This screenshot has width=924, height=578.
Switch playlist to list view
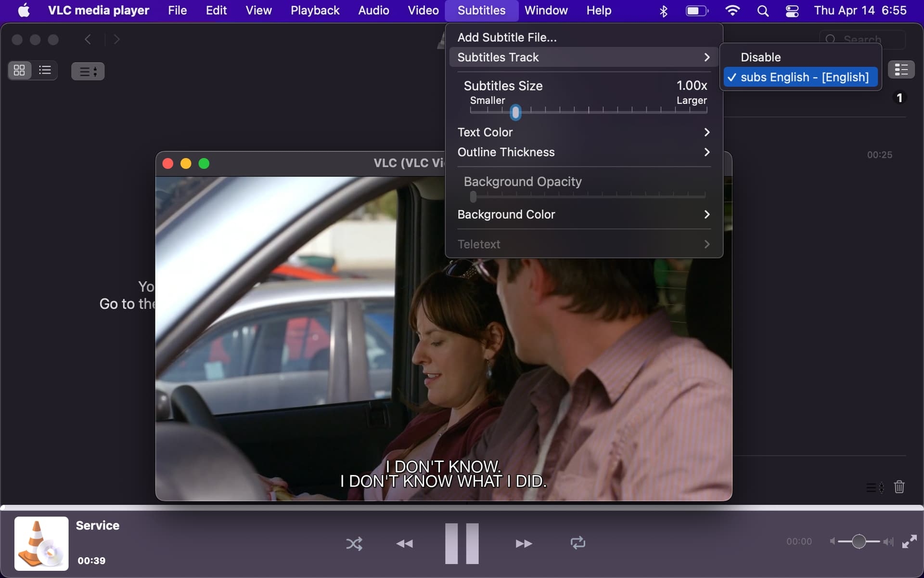[44, 70]
